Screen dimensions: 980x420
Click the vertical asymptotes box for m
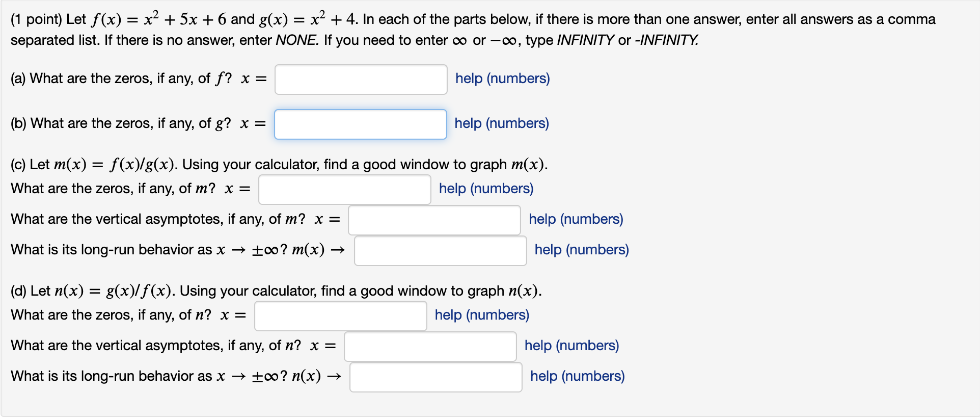coord(433,220)
